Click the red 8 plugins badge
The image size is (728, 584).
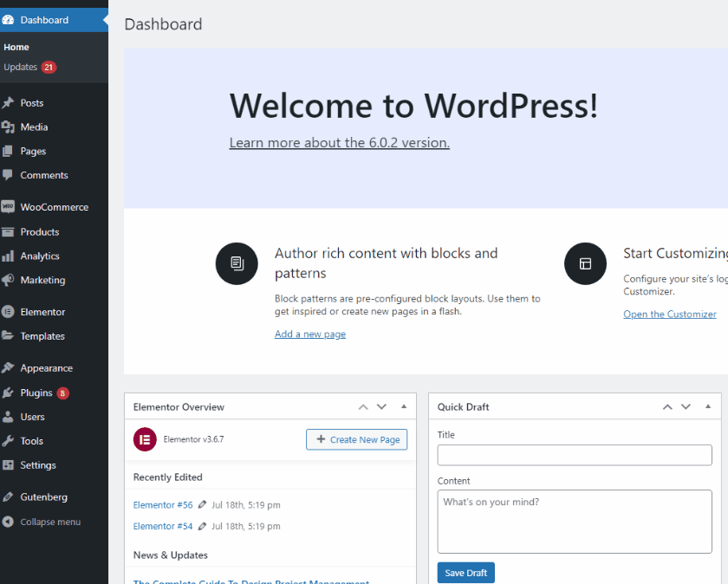click(x=62, y=393)
